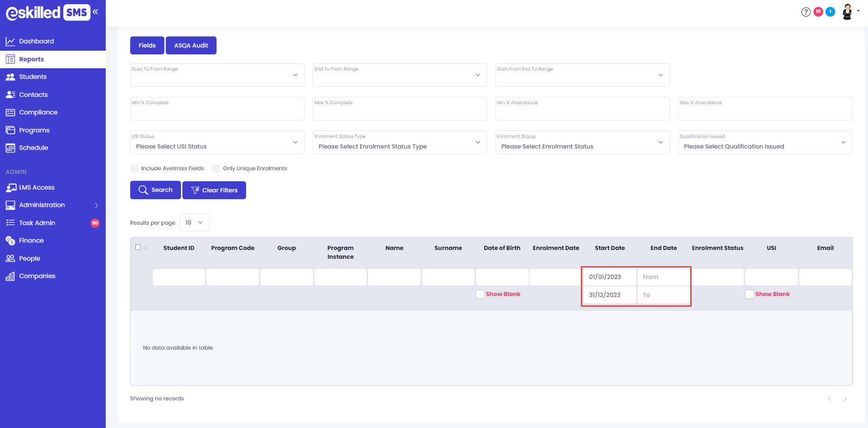Click the Companies building icon in sidebar

[x=10, y=276]
